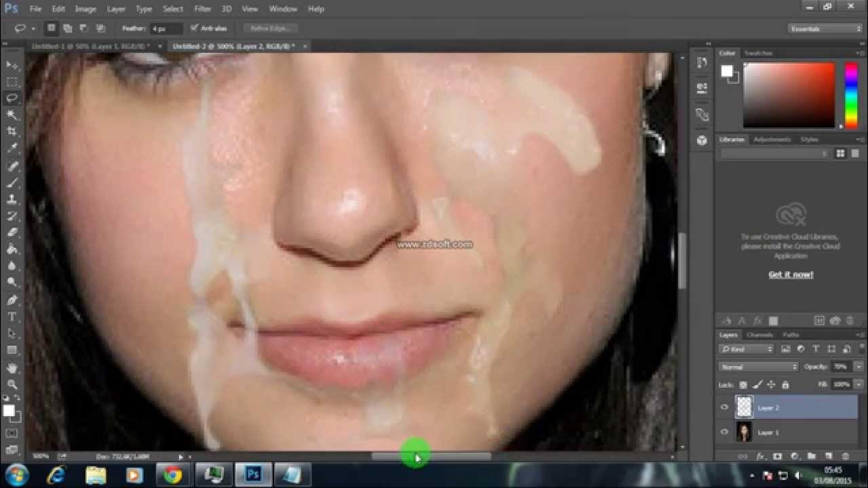
Task: Toggle type layer filter icon
Action: point(816,349)
